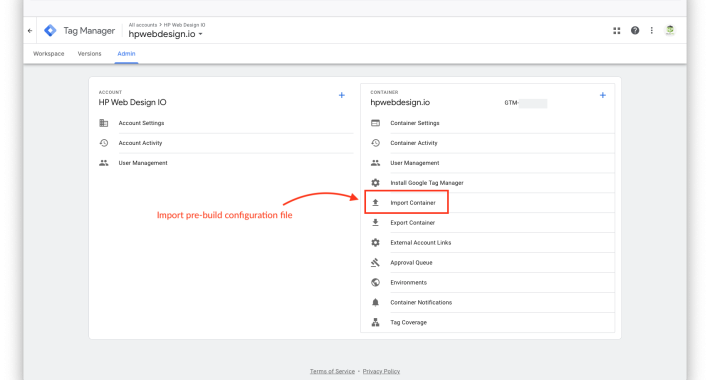Switch to the Versions tab
The height and width of the screenshot is (380, 710).
coord(89,53)
